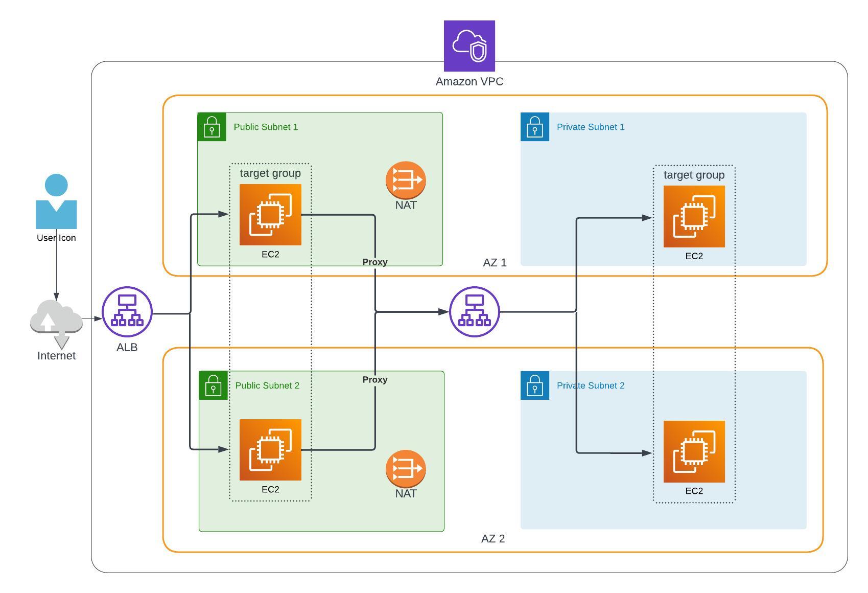Select the blue User Icon figure

[56, 203]
